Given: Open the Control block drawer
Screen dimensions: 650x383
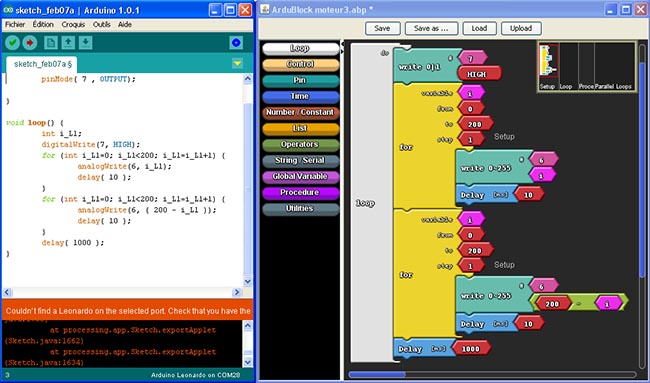Looking at the screenshot, I should [x=301, y=64].
